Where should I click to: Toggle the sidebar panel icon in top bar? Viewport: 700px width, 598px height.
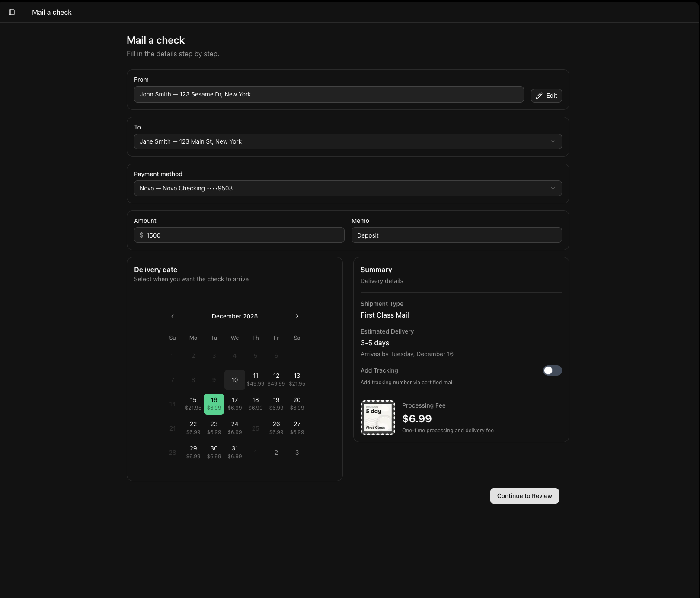tap(11, 12)
